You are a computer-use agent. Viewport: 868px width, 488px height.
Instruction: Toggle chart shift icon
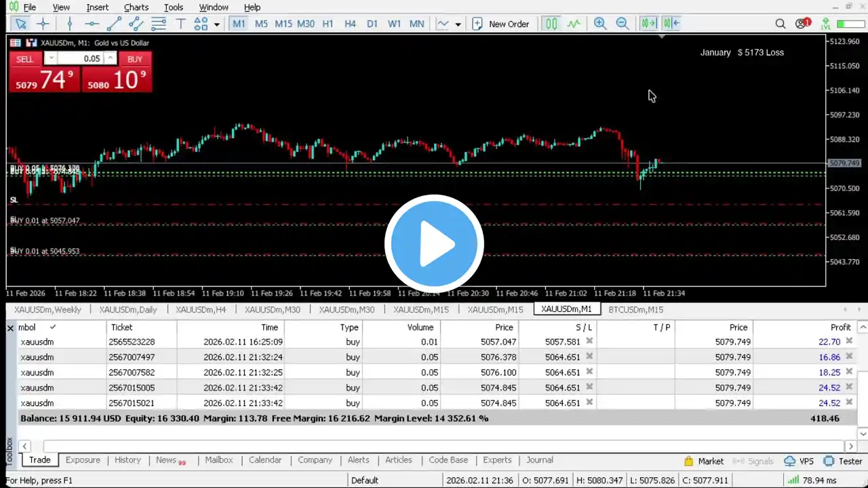coord(649,24)
